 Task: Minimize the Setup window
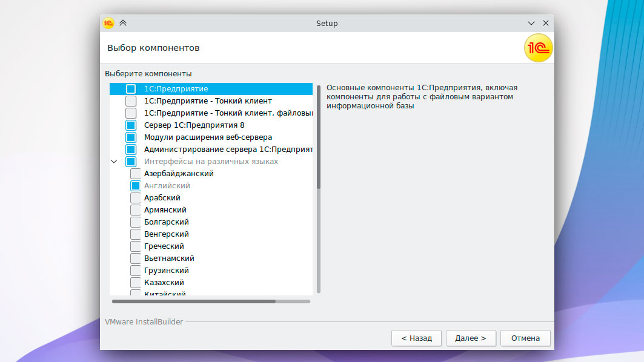pyautogui.click(x=531, y=23)
